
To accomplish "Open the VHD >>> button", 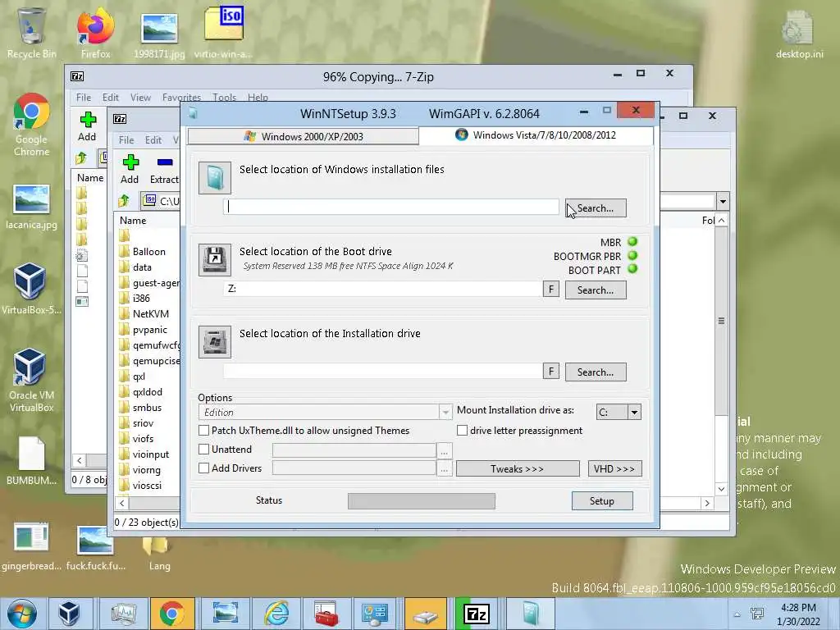I will tap(614, 468).
